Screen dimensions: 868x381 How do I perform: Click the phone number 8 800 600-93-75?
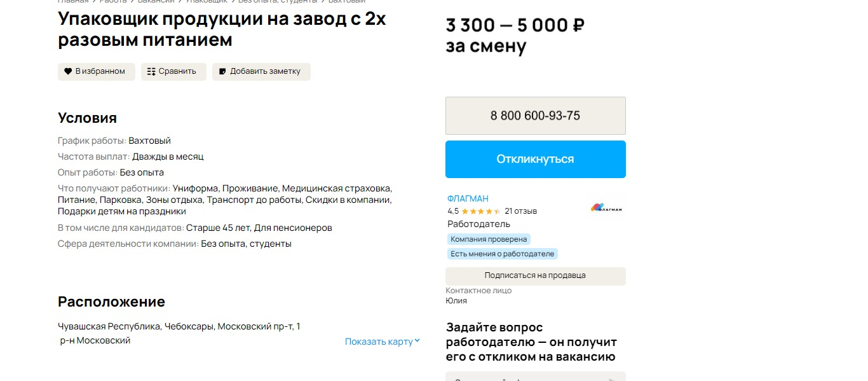[x=536, y=116]
